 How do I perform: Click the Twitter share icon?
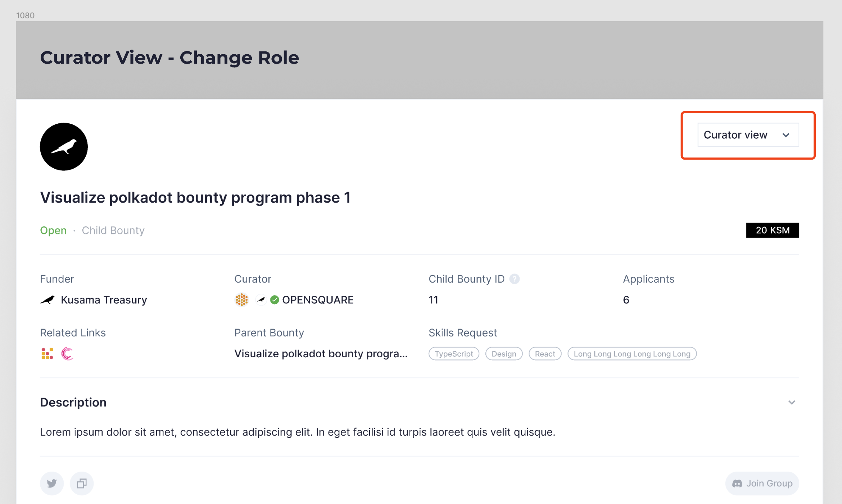click(x=51, y=483)
